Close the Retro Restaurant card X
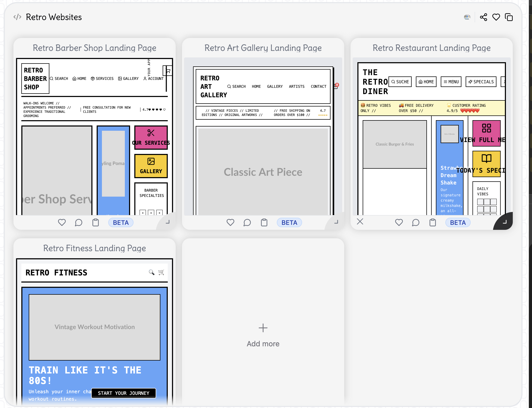Screen dimensions: 532x408 [360, 221]
